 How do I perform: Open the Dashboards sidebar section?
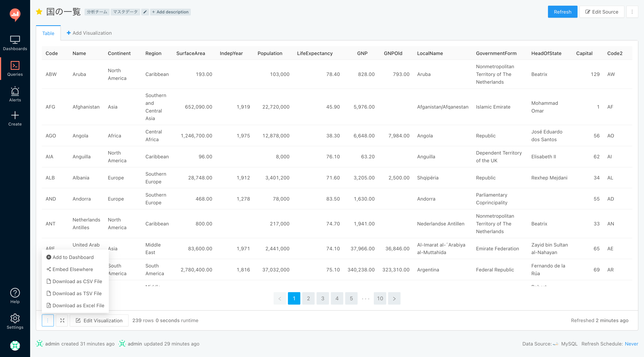pos(15,43)
